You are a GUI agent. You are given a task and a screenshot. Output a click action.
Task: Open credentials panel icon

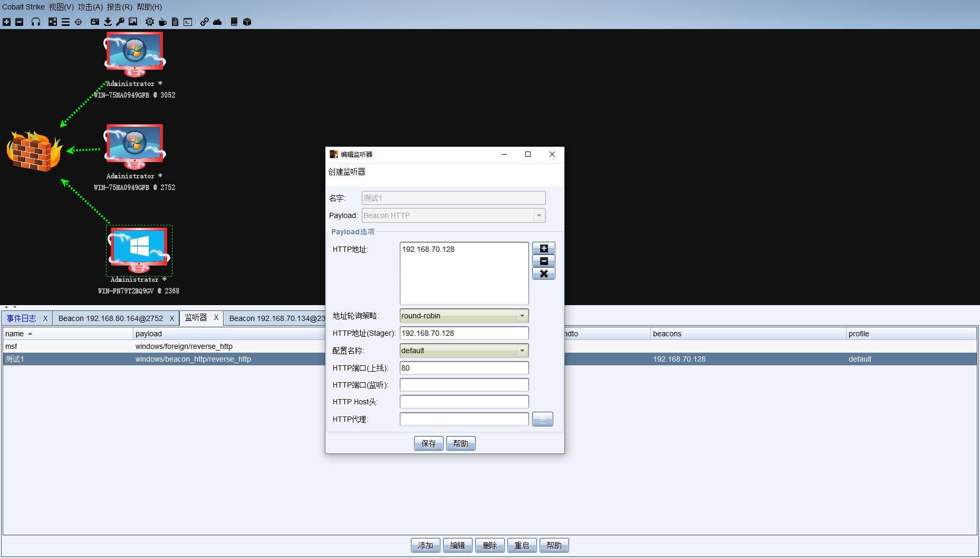pyautogui.click(x=95, y=22)
